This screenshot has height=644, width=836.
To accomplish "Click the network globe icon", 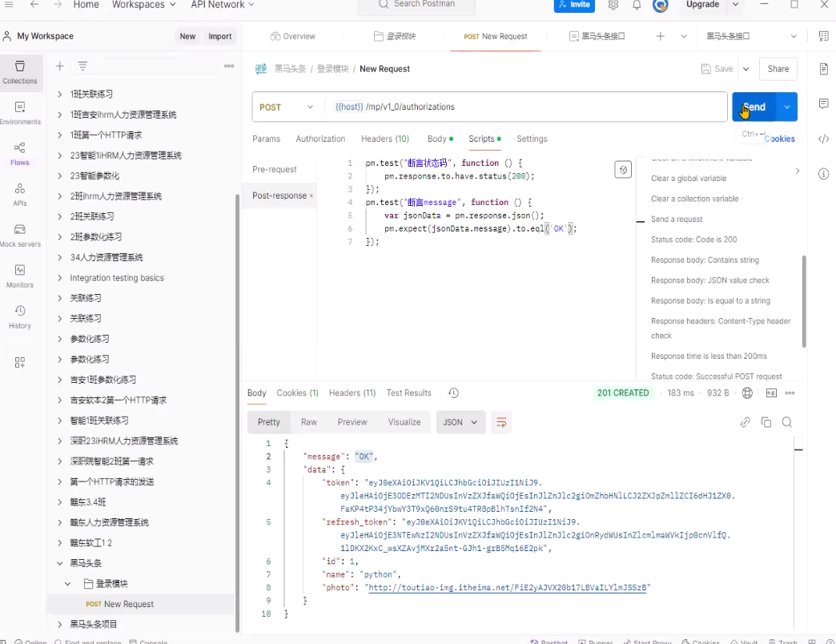I will click(x=747, y=393).
